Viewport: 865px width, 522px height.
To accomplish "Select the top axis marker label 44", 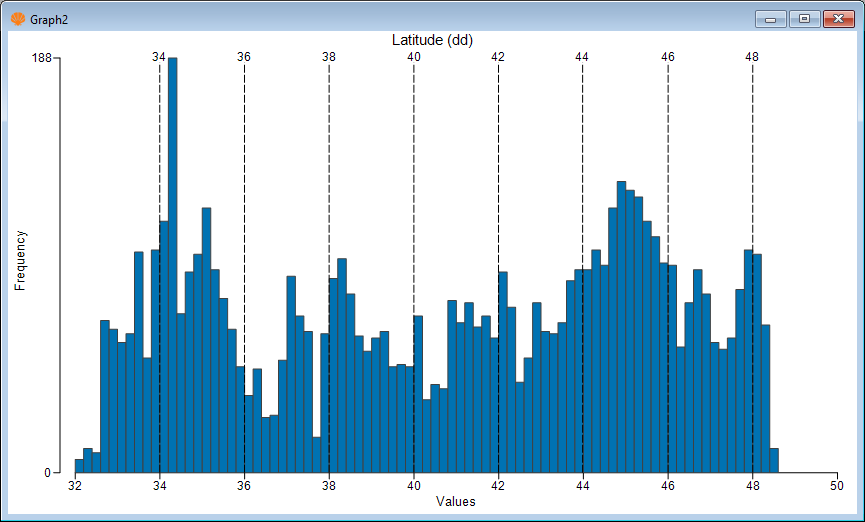I will (583, 57).
